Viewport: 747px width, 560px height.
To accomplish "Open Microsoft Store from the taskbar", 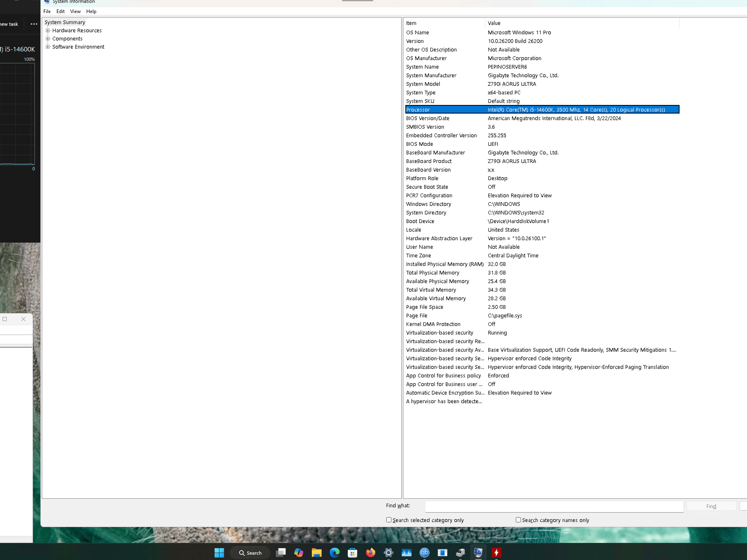I will tap(352, 553).
